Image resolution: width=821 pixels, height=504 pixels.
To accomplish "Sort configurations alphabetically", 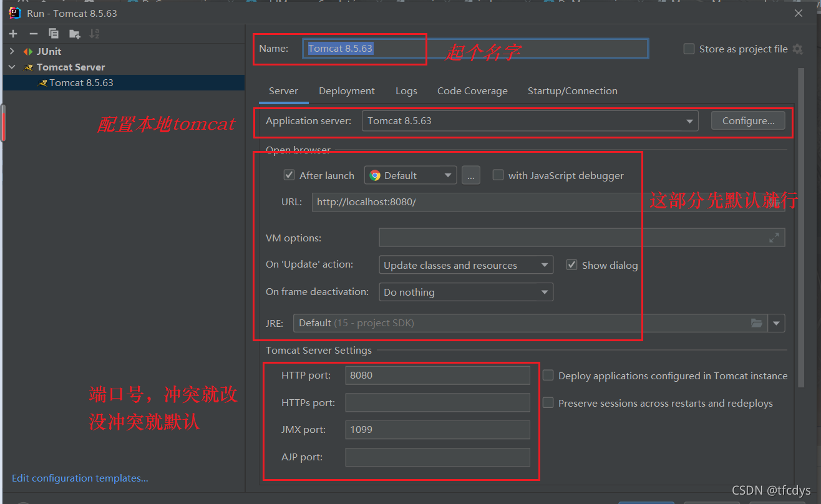I will tap(94, 34).
